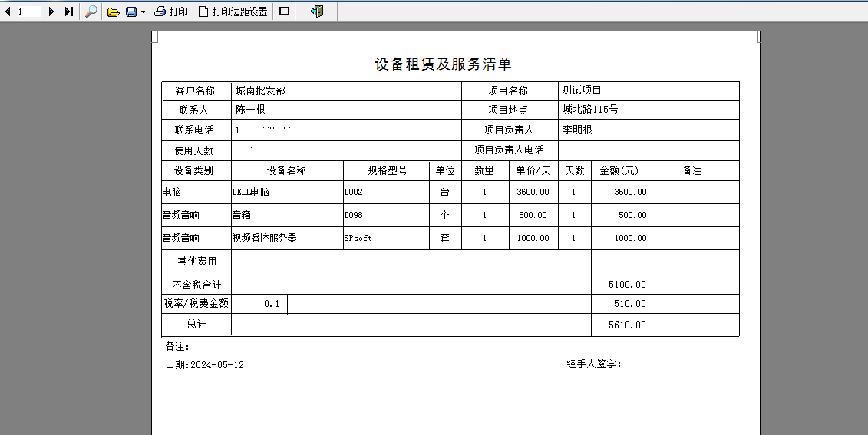The width and height of the screenshot is (868, 435).
Task: Click the 不含税合计 amount 5100.00
Action: coord(627,285)
